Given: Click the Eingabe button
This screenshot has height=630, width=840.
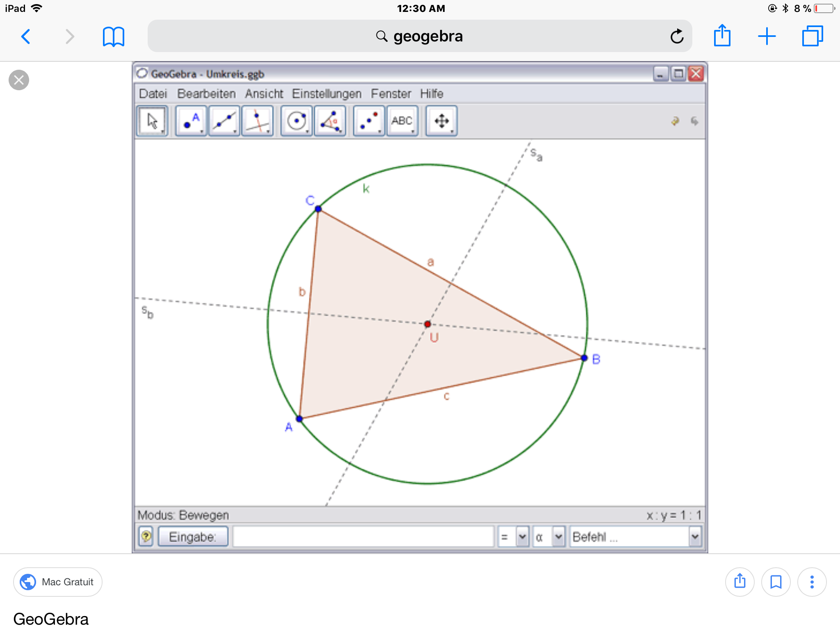Looking at the screenshot, I should pyautogui.click(x=193, y=536).
